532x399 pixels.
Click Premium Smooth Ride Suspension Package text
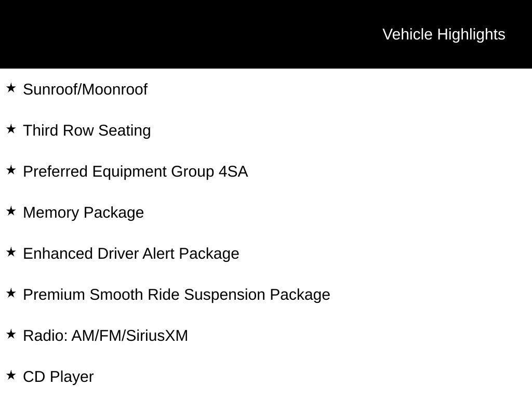(x=177, y=295)
